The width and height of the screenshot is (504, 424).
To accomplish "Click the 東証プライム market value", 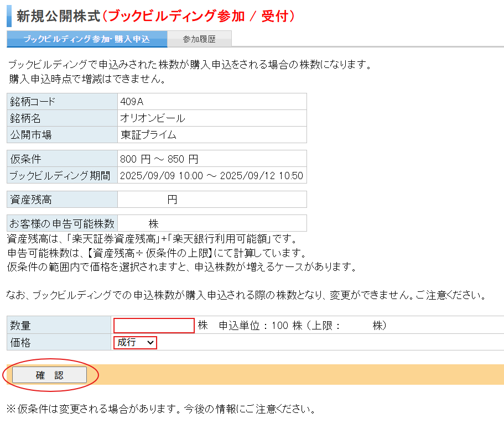I will [148, 135].
